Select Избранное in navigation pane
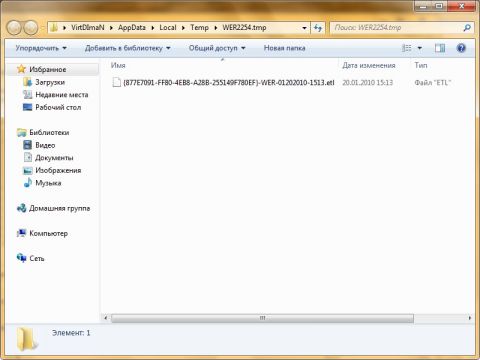The image size is (480, 360). click(48, 69)
